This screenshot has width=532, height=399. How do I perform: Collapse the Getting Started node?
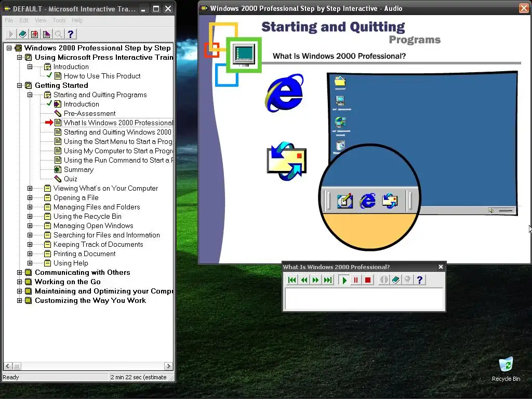click(19, 86)
